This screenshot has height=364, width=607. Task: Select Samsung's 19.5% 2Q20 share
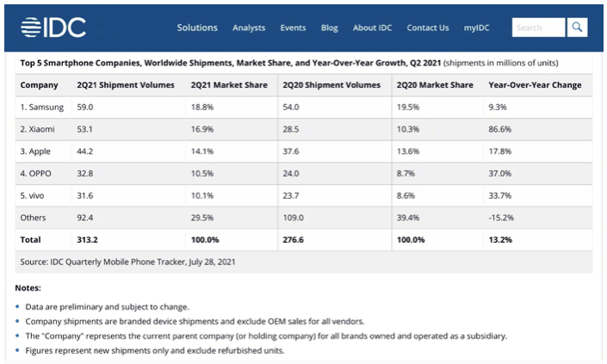(407, 108)
